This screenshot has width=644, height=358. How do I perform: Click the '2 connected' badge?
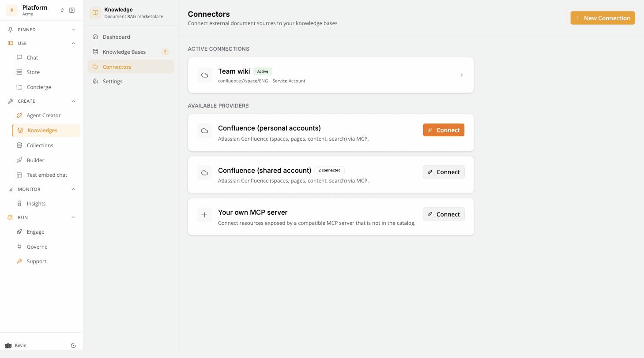pos(329,170)
